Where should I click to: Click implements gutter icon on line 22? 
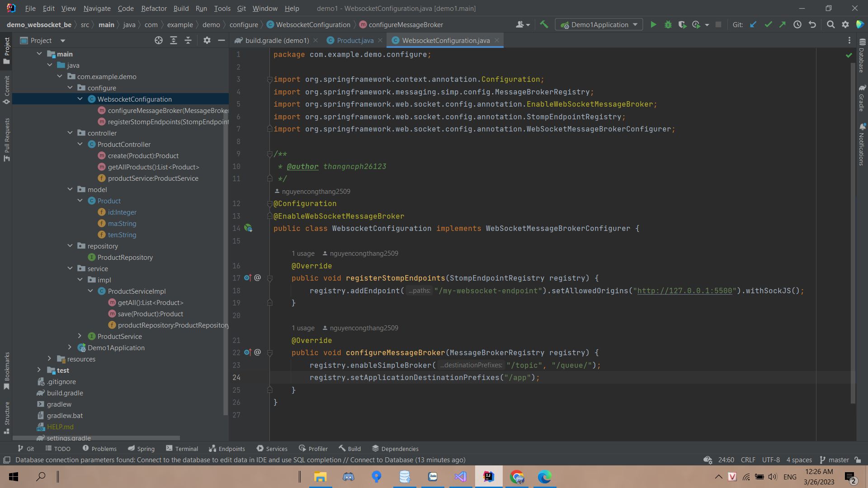248,353
